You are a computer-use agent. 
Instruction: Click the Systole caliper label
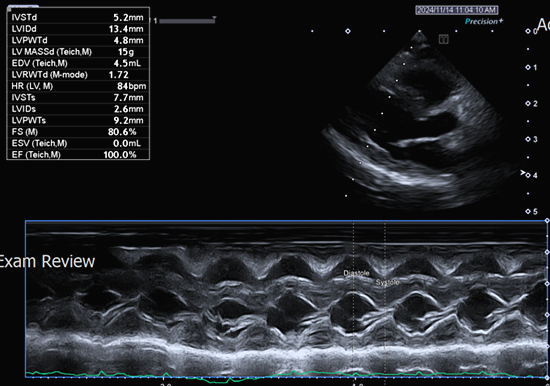tap(387, 282)
